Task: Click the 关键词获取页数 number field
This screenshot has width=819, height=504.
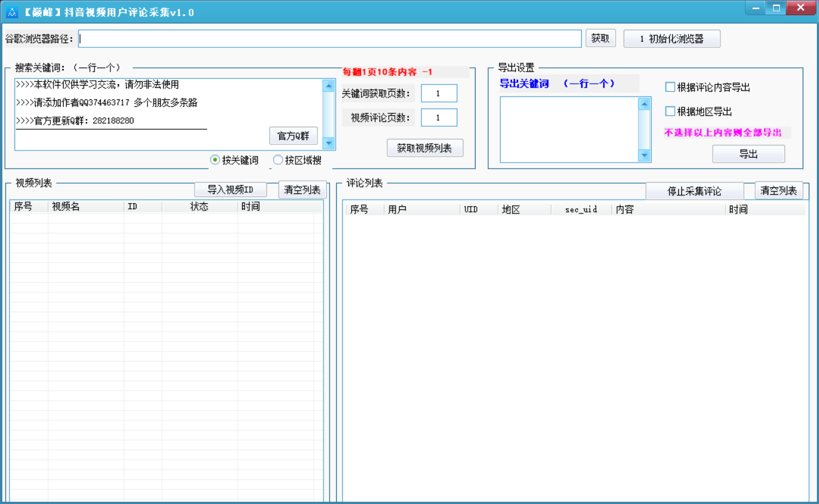Action: tap(439, 93)
